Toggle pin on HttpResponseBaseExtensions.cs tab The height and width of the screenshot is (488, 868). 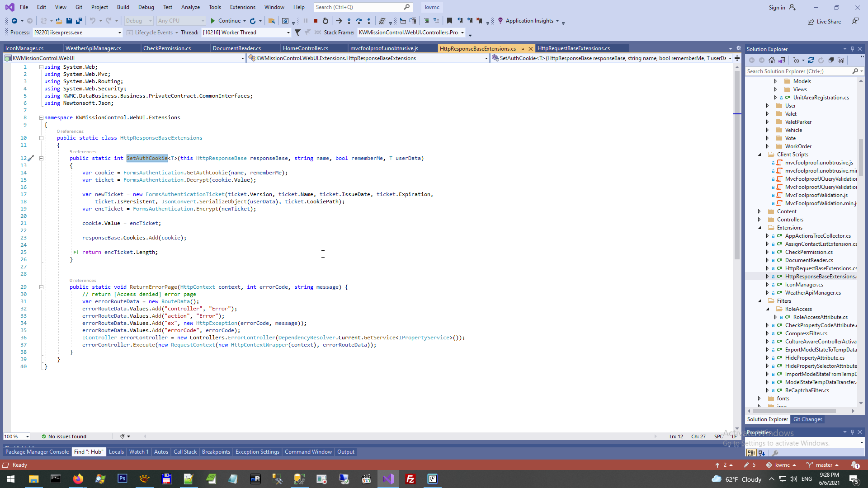523,48
